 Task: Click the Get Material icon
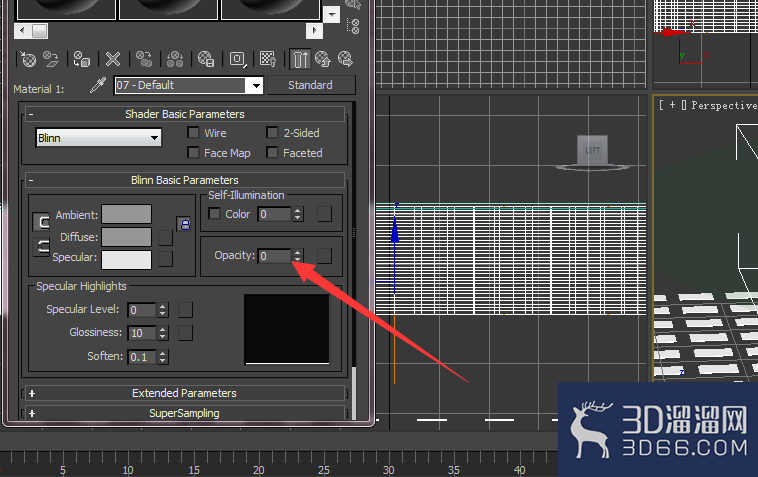pyautogui.click(x=28, y=59)
